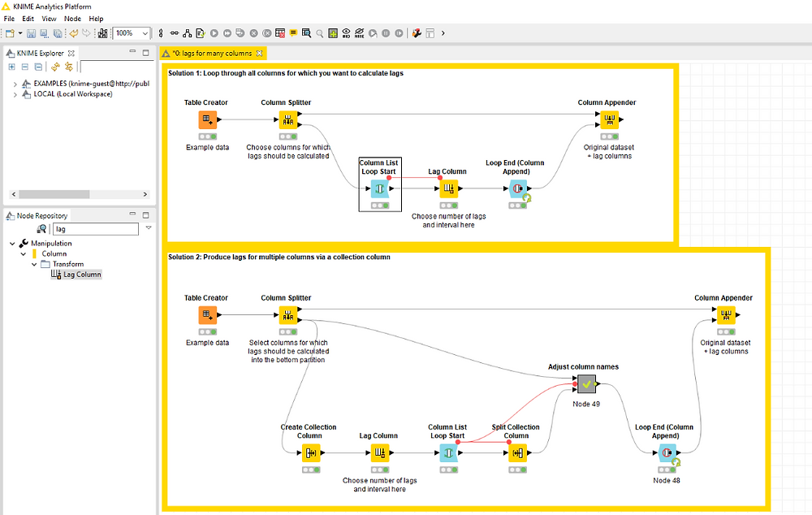Select LOCAL (Local Workspace) entry
The width and height of the screenshot is (812, 515).
[73, 94]
